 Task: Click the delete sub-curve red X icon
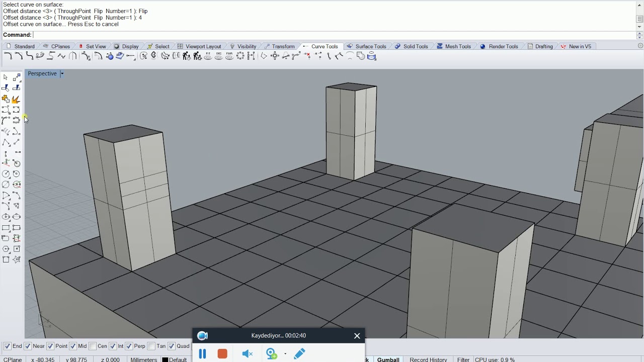tap(307, 56)
